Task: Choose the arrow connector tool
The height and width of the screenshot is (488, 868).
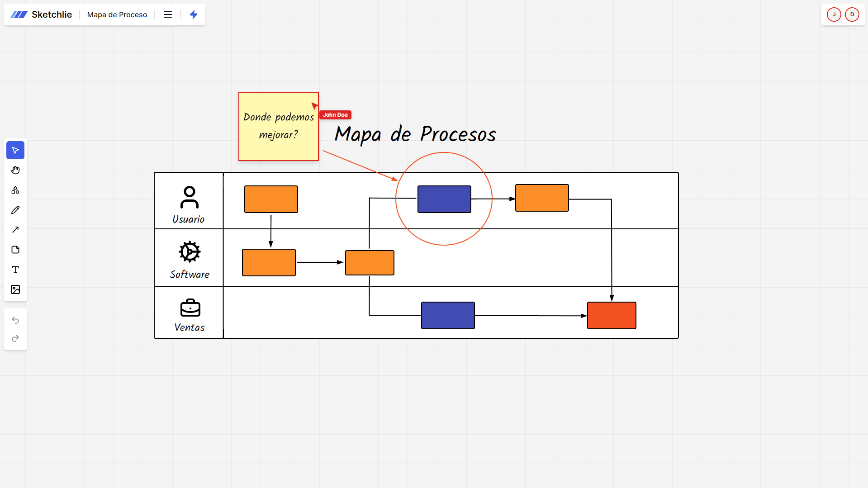Action: pos(15,230)
